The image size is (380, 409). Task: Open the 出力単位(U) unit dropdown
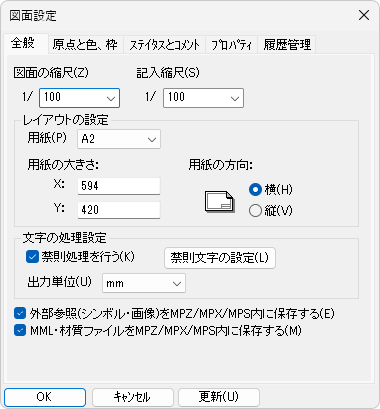[144, 283]
